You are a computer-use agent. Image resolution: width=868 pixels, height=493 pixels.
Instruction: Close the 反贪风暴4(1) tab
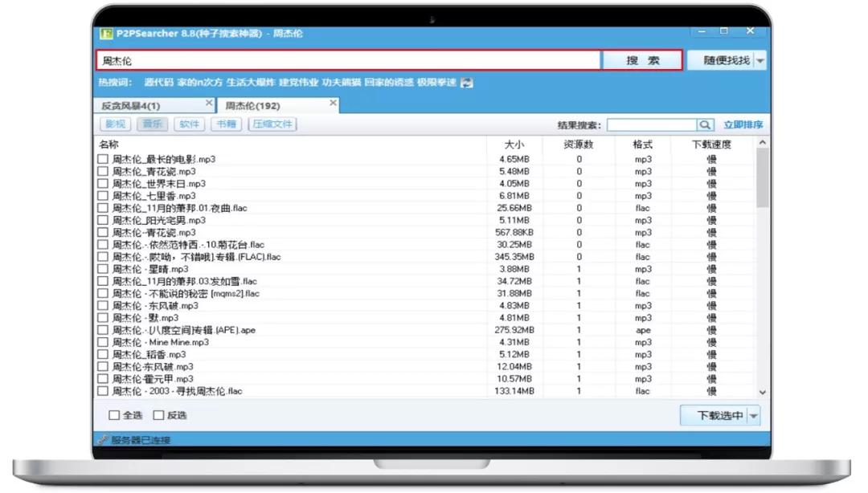209,103
